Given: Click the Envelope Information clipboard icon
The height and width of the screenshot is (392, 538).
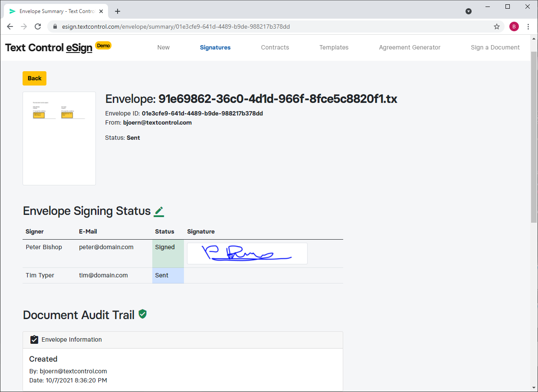Looking at the screenshot, I should click(34, 339).
